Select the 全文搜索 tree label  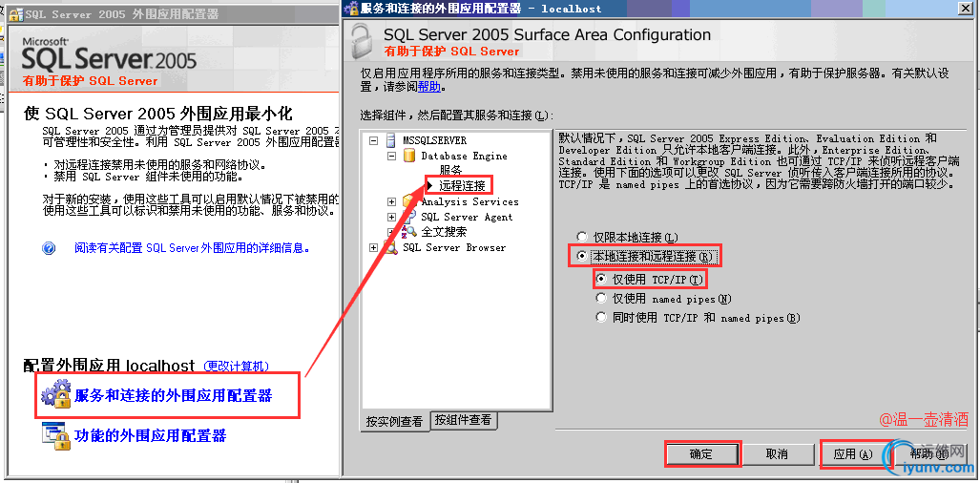(444, 232)
